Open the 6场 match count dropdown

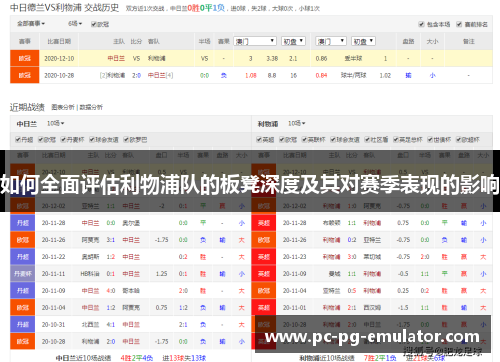coord(75,24)
